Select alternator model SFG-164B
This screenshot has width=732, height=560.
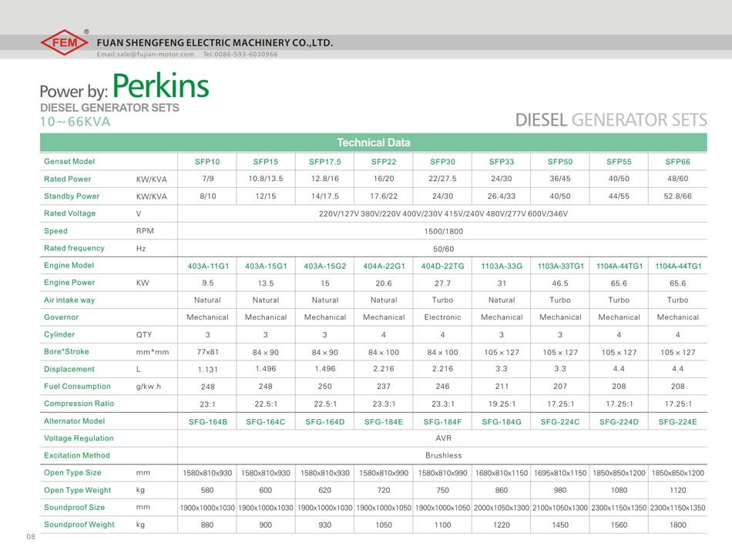208,422
